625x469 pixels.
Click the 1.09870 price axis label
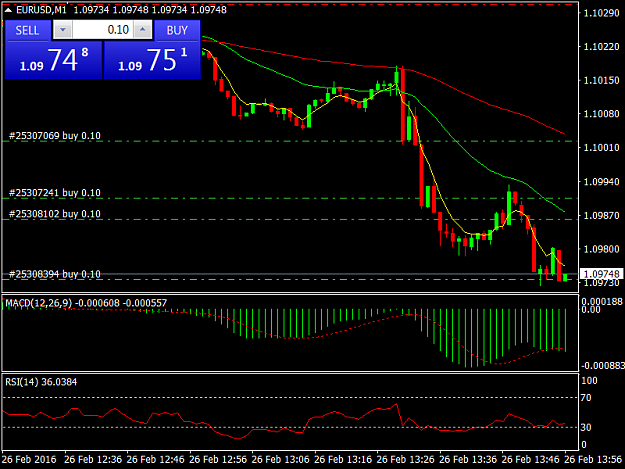(x=601, y=216)
